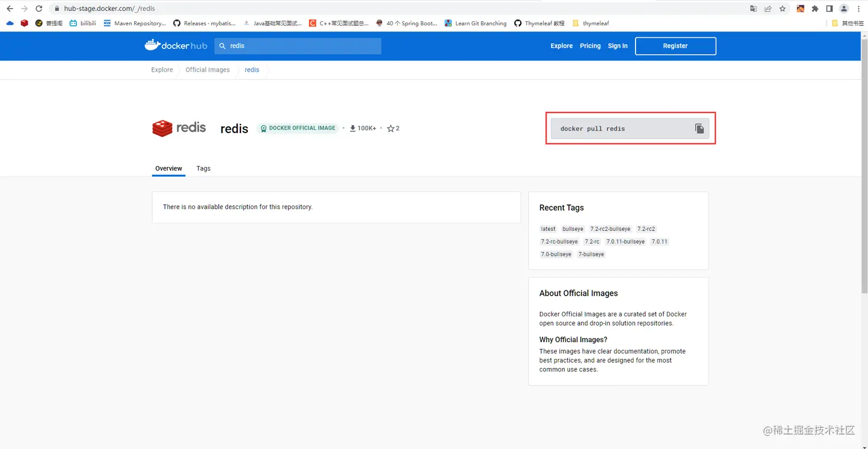Open the Maven Repository bookmark
The height and width of the screenshot is (449, 868).
pyautogui.click(x=135, y=24)
